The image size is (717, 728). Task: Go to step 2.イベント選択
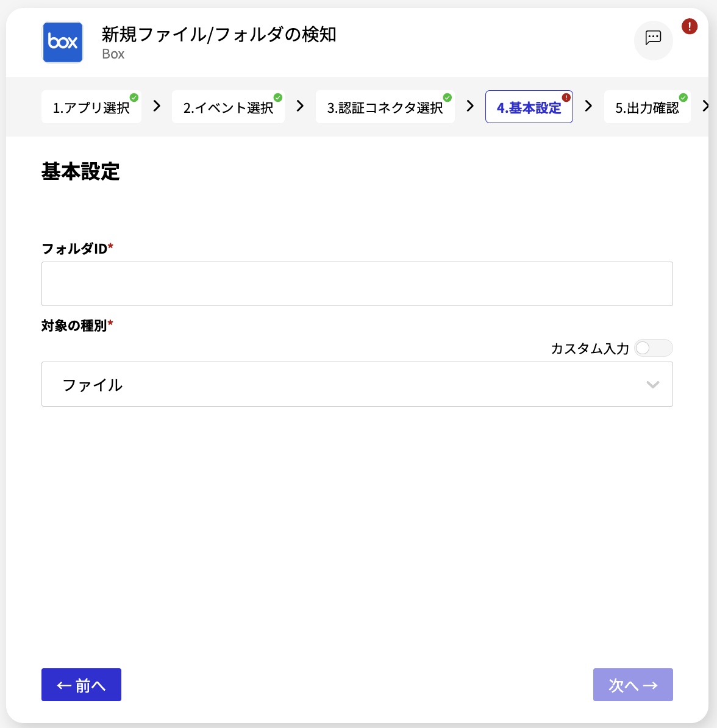(x=228, y=107)
